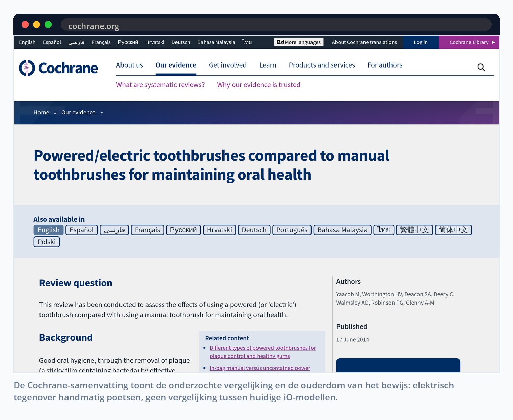The image size is (513, 420).
Task: Go to Our evidence breadcrumb
Action: 78,112
